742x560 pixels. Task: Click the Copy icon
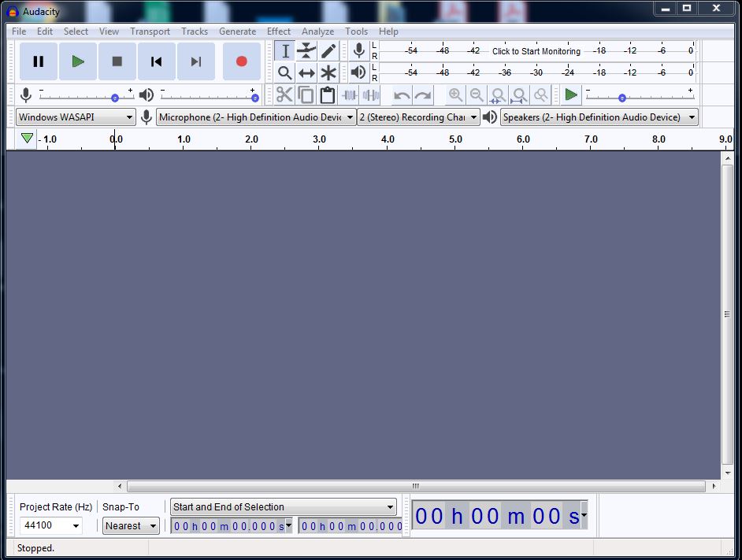click(x=306, y=95)
